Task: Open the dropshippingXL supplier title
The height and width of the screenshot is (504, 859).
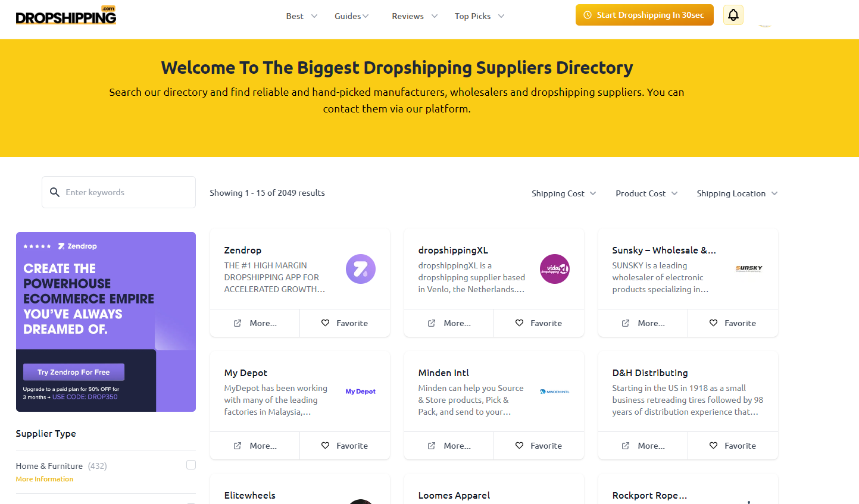Action: pos(453,251)
